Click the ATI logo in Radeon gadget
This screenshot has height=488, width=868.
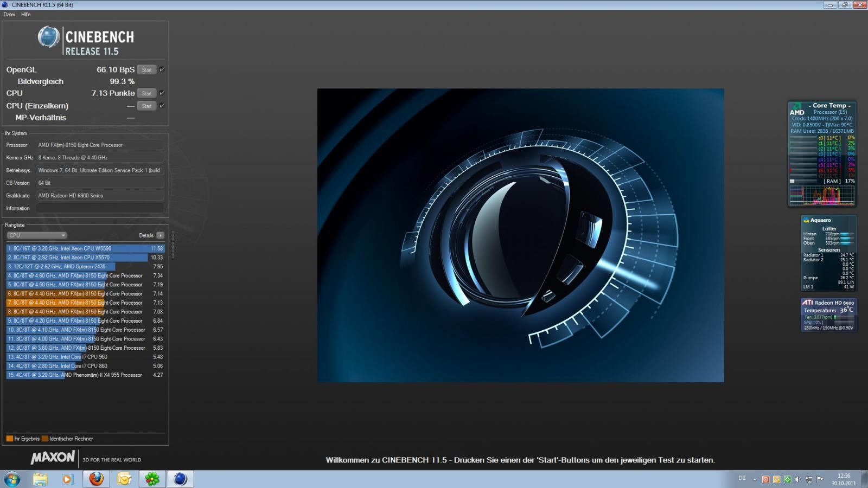pyautogui.click(x=807, y=303)
